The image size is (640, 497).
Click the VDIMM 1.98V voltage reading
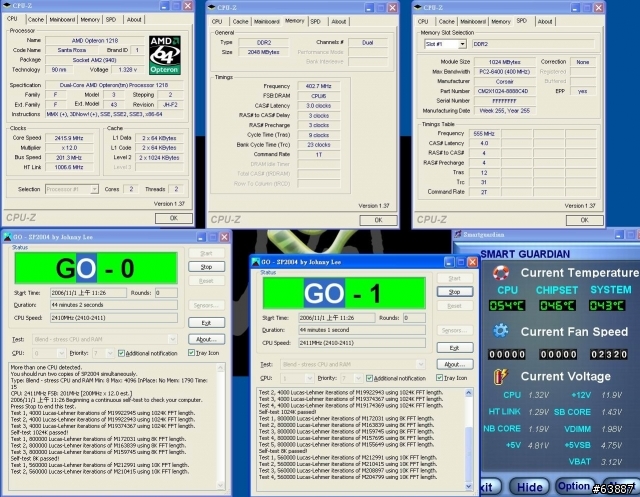tap(611, 429)
